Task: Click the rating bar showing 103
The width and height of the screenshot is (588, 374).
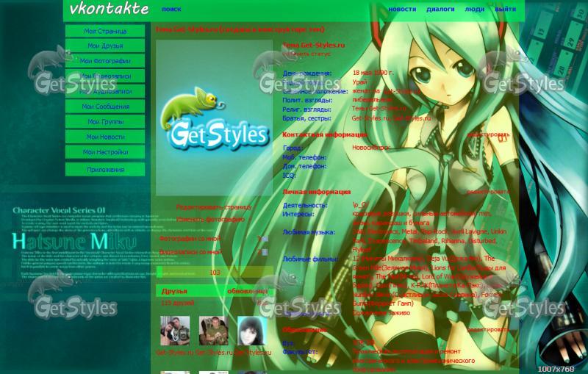Action: [x=215, y=273]
